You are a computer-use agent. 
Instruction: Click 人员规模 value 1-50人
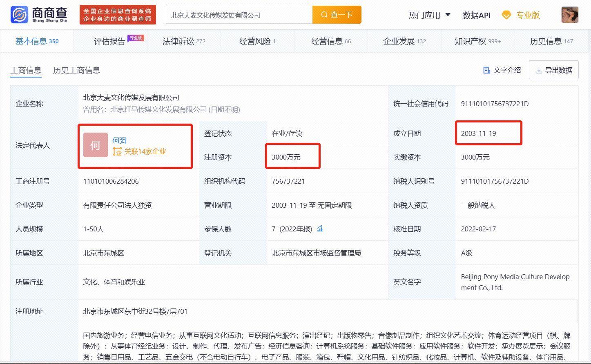(x=94, y=229)
